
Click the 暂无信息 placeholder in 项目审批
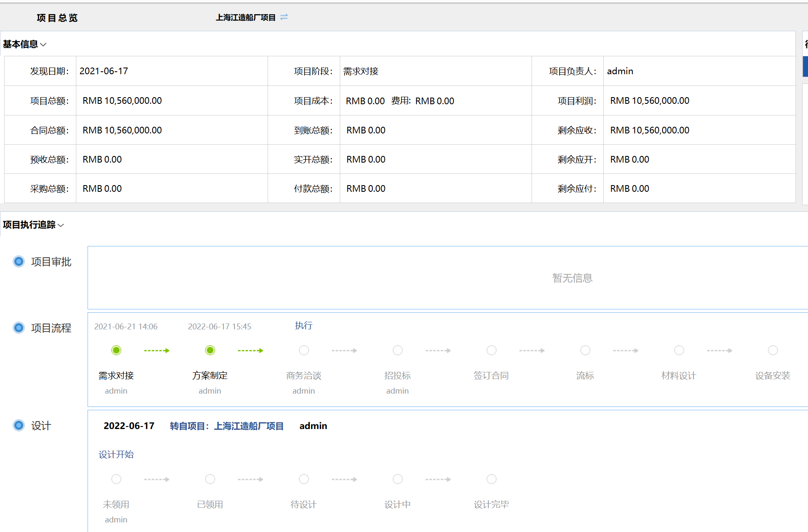coord(572,278)
